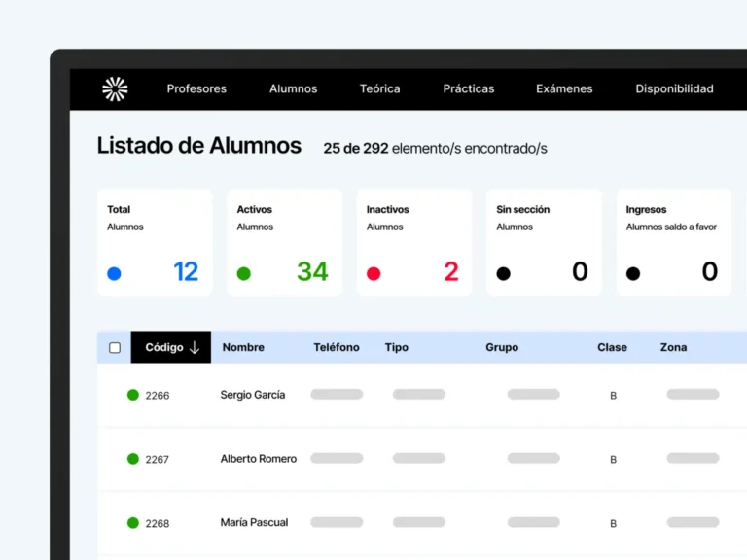Open the Total Alumnos card showing 12

point(155,242)
